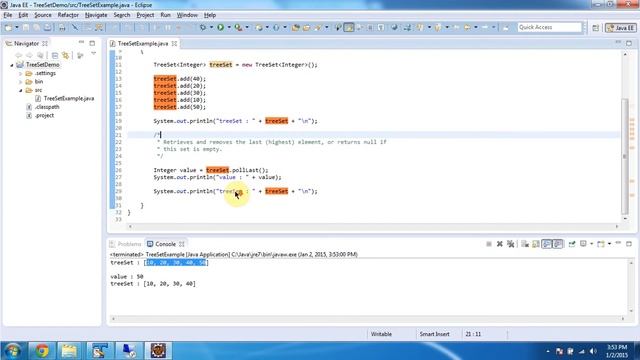This screenshot has height=360, width=640.
Task: Click the Terminate (stop) console icon
Action: tap(489, 244)
